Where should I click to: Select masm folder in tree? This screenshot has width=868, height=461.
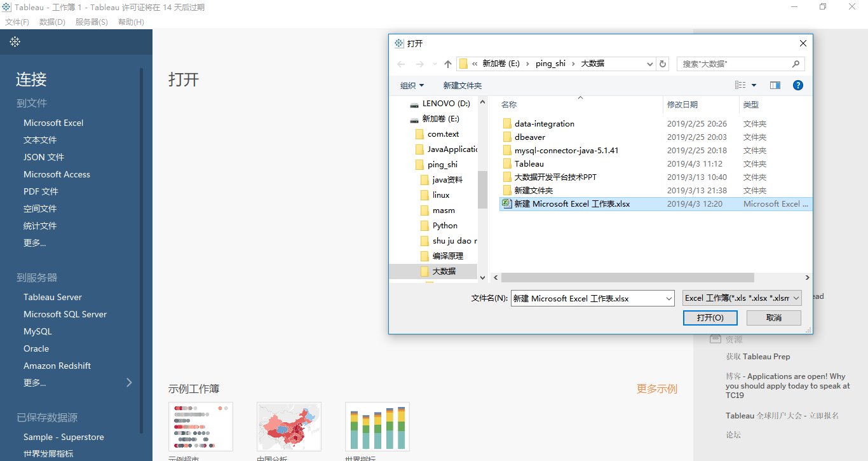[438, 210]
